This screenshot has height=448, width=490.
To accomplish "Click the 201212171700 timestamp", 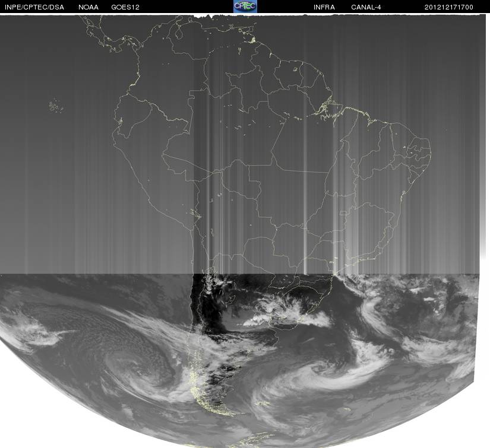I will [449, 7].
